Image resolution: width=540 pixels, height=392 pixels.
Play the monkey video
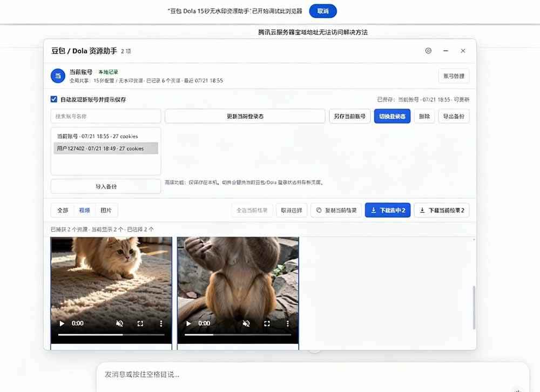[x=188, y=323]
